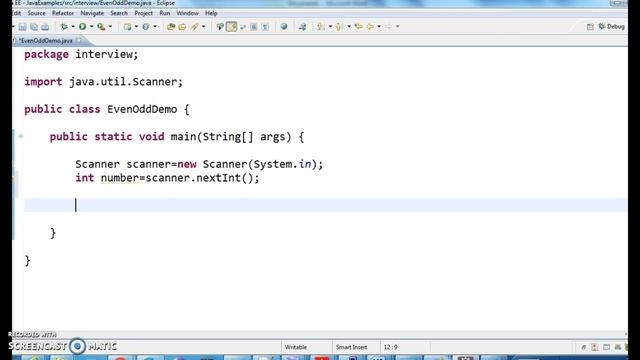Click the Save All toolbar icon
Image resolution: width=640 pixels, height=360 pixels.
[x=34, y=27]
